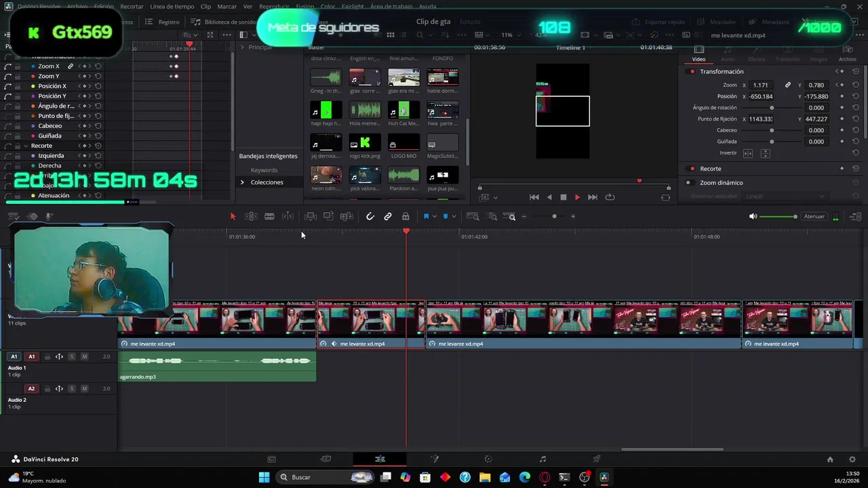Toggle linked selection chain icon

coord(388,216)
